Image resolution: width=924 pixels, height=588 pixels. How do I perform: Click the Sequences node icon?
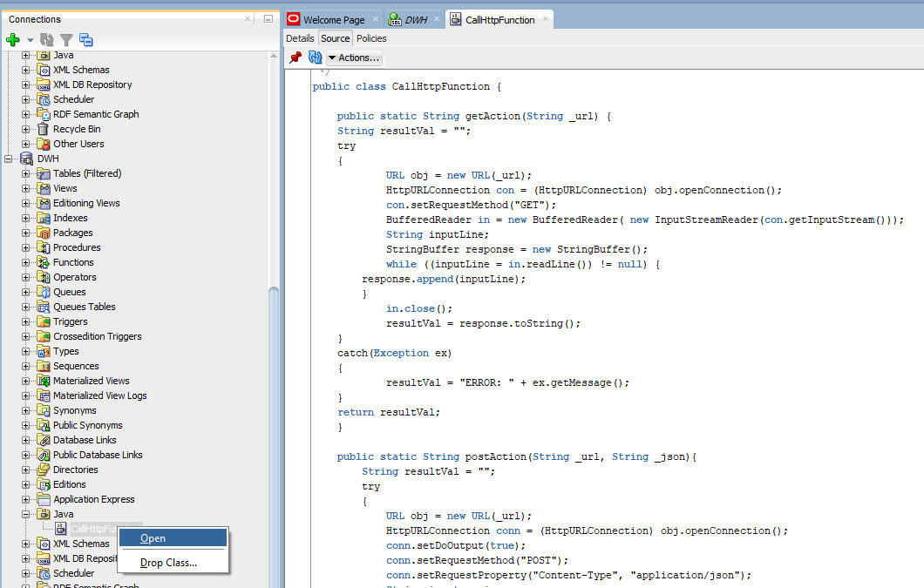43,366
